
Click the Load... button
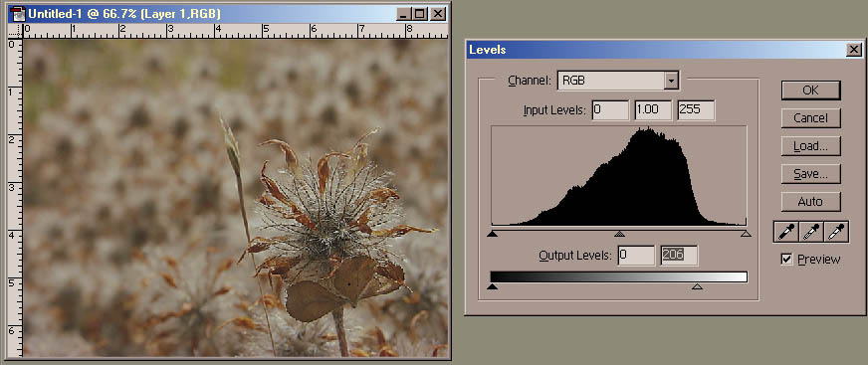(810, 146)
